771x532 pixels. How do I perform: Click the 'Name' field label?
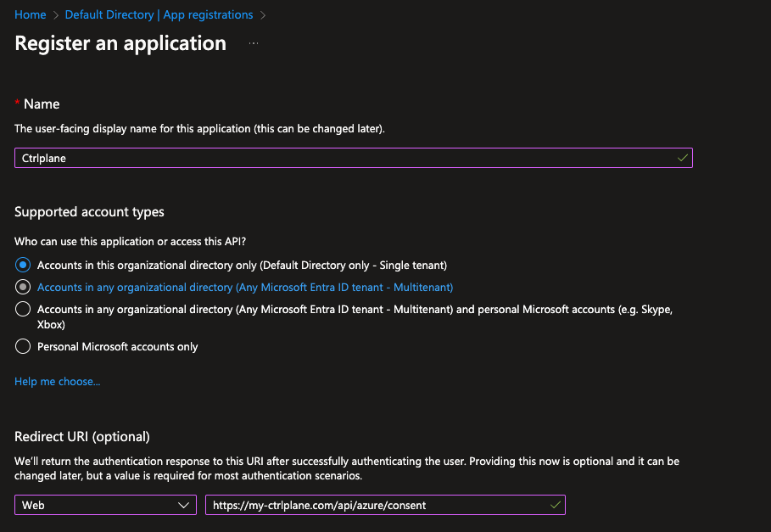[42, 104]
